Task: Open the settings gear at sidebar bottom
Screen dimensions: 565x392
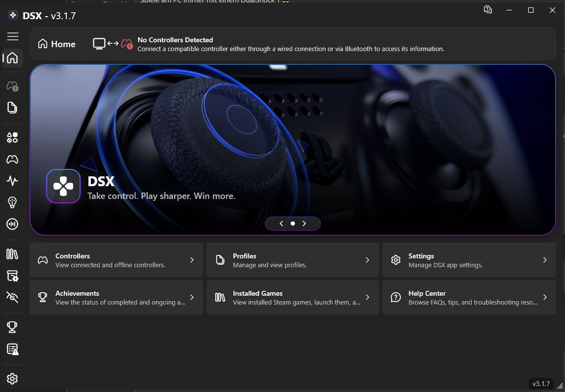Action: coord(13,379)
